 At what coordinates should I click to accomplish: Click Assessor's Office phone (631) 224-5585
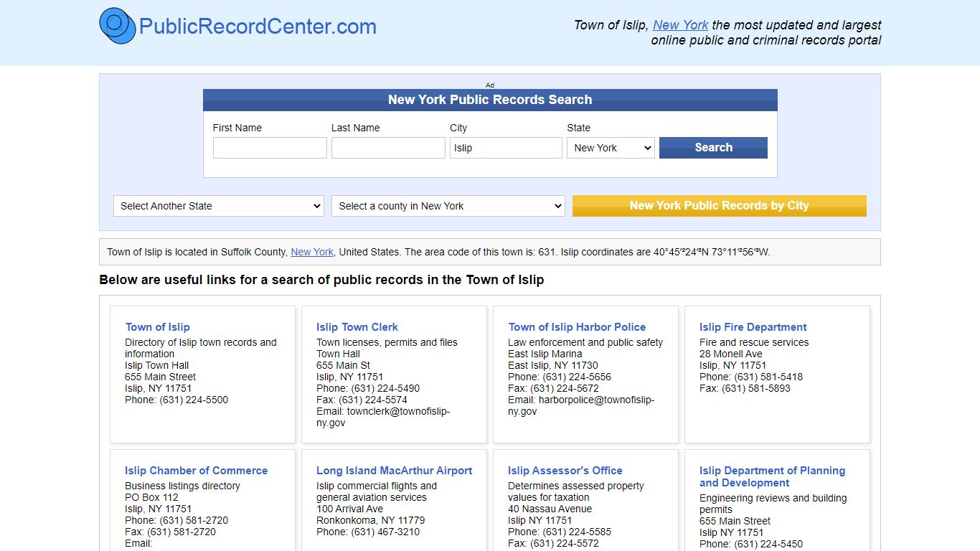tap(577, 532)
